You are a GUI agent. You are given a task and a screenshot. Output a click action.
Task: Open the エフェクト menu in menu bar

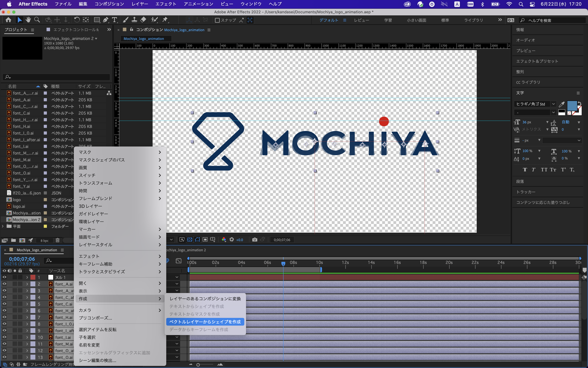tap(166, 4)
